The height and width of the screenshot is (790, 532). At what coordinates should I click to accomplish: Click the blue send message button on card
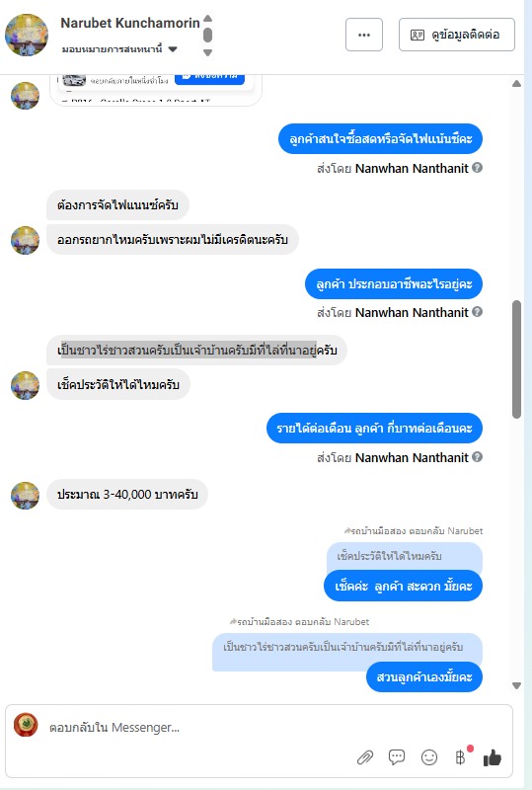pos(209,78)
